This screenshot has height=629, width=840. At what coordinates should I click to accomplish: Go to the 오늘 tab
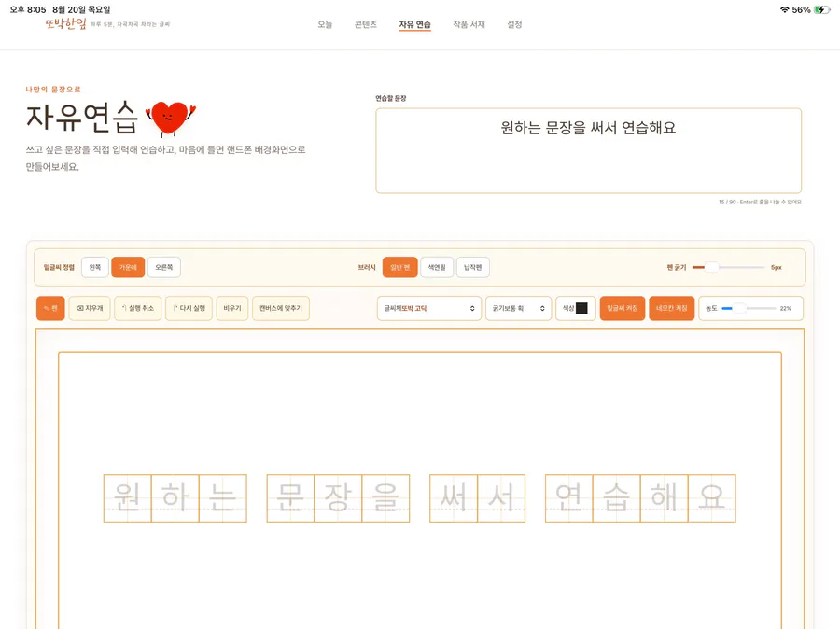point(325,24)
